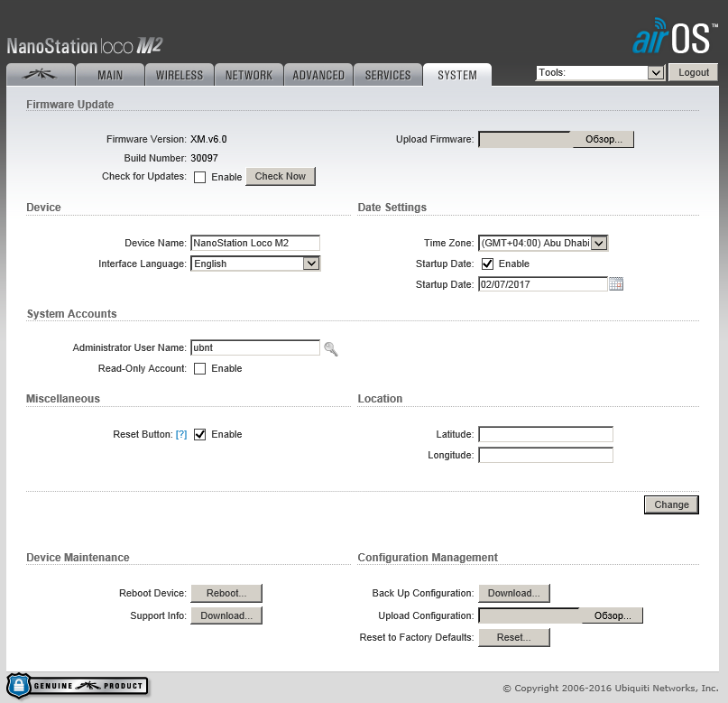
Task: Click the Reboot button
Action: [226, 593]
